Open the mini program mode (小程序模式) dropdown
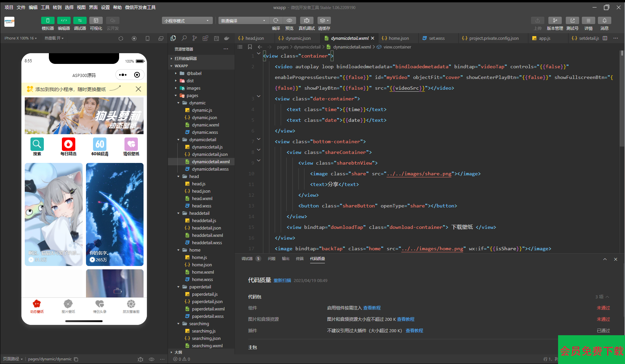 point(187,21)
